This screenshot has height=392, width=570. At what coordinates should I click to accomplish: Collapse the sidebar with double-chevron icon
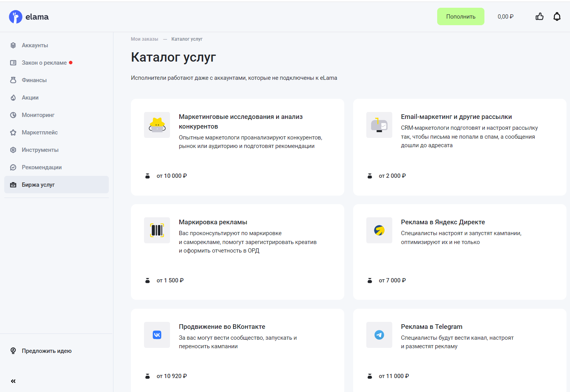coord(13,381)
